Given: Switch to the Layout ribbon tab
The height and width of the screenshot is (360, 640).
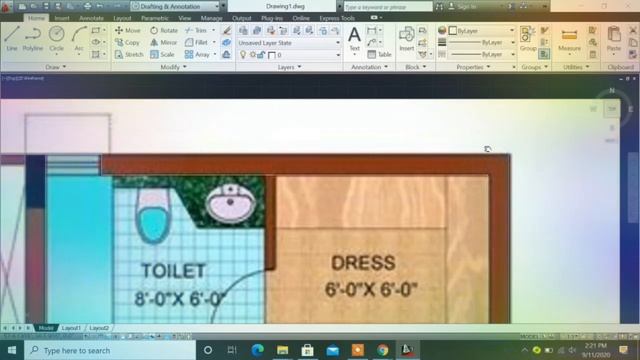Looking at the screenshot, I should point(122,18).
